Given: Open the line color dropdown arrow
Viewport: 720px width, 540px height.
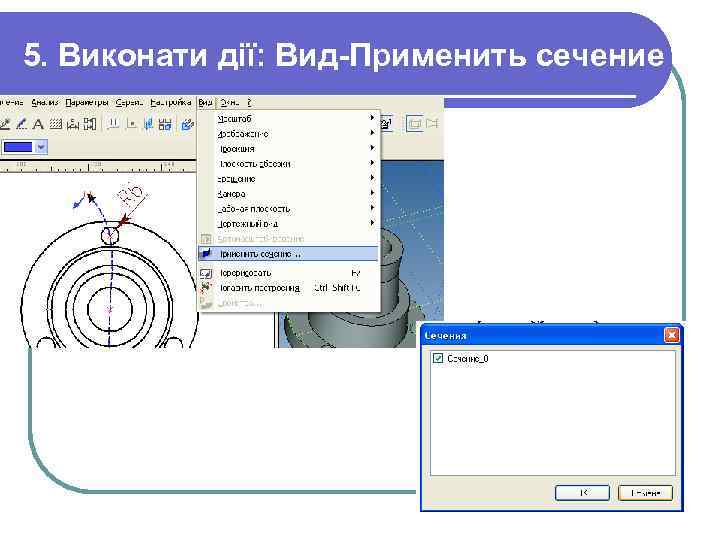Looking at the screenshot, I should [41, 147].
